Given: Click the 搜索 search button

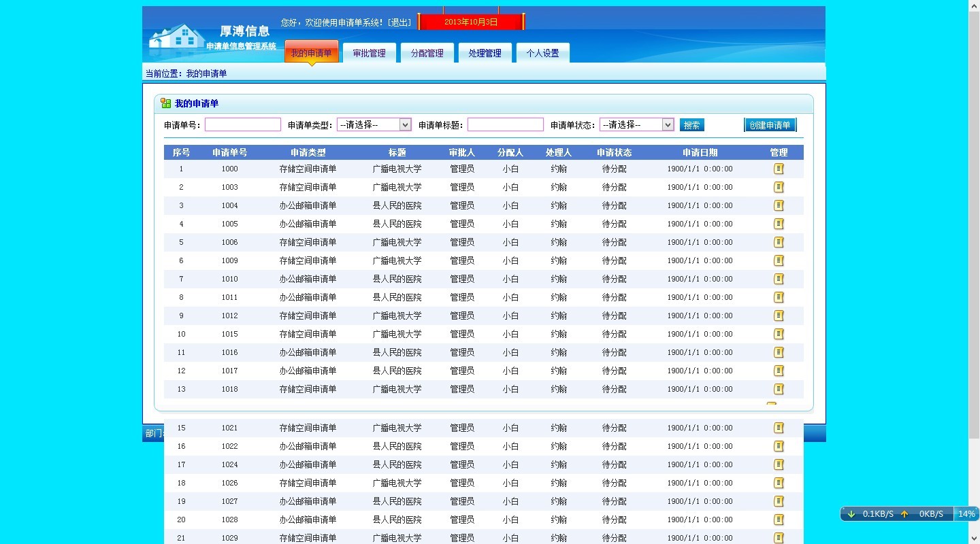Looking at the screenshot, I should tap(691, 124).
